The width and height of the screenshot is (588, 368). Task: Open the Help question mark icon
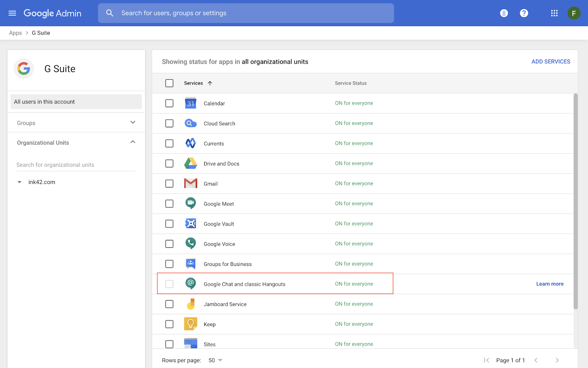coord(524,13)
